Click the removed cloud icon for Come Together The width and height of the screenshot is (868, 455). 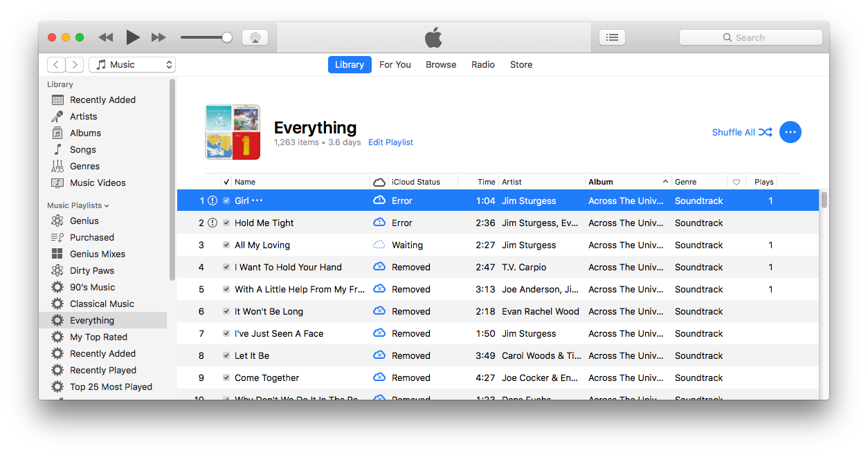coord(379,378)
